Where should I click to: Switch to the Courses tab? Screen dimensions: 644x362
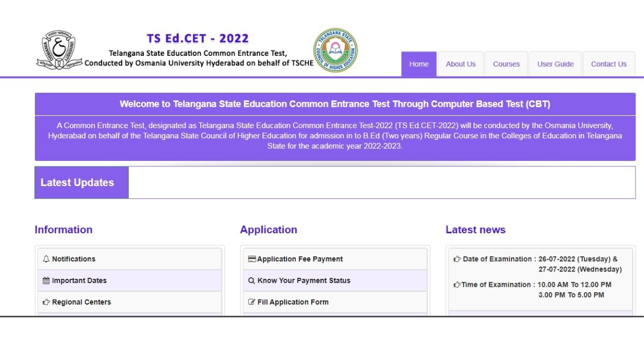click(507, 64)
